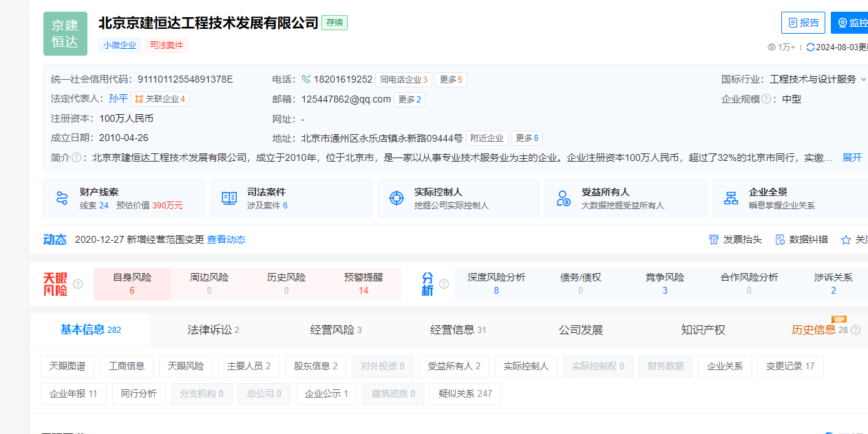Jump to 天眼图谱 section
Image resolution: width=868 pixels, height=434 pixels.
point(67,367)
